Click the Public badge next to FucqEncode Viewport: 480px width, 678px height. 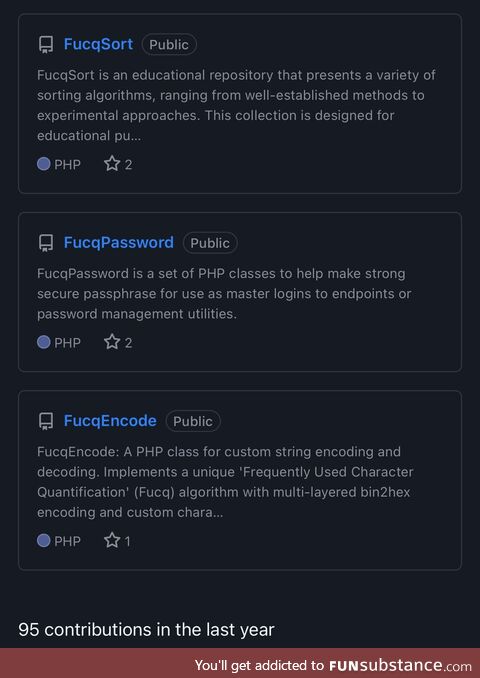193,421
